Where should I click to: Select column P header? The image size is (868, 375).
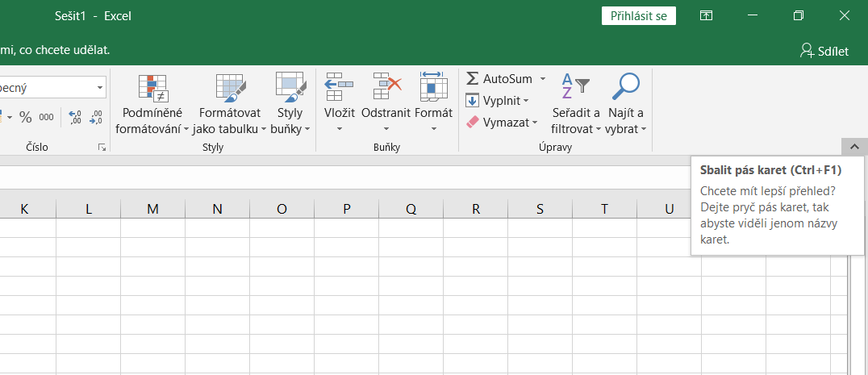click(x=347, y=209)
